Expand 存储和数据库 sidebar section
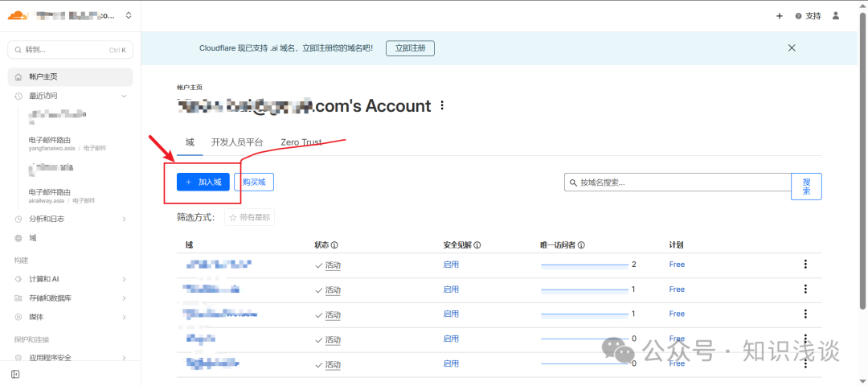This screenshot has height=386, width=868. pyautogui.click(x=124, y=298)
